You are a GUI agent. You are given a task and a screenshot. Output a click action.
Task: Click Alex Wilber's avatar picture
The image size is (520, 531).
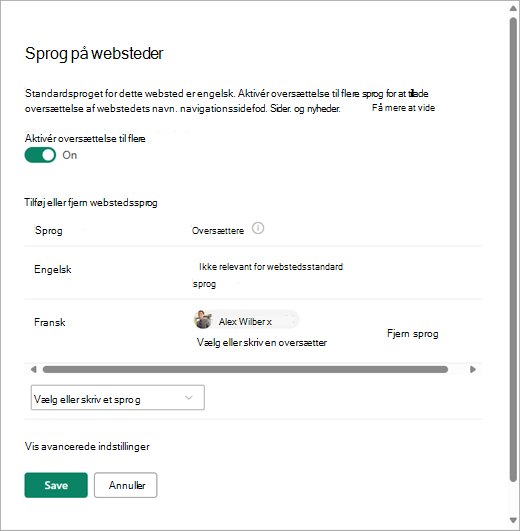pos(203,319)
